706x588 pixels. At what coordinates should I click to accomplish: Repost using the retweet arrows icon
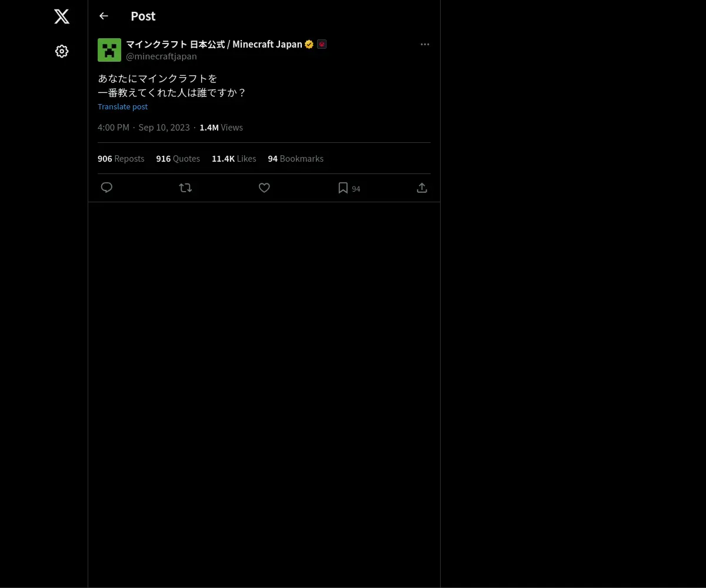(x=185, y=188)
